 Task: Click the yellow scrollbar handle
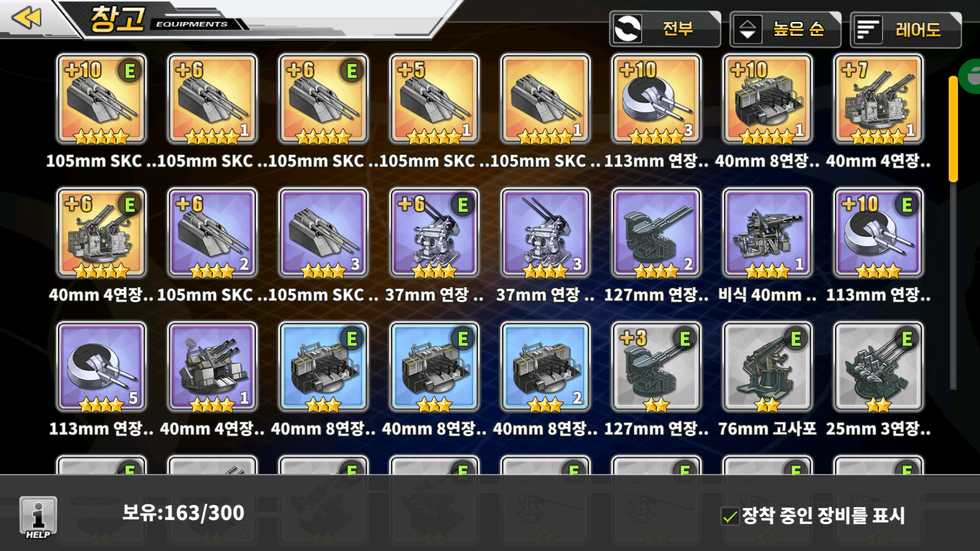953,129
